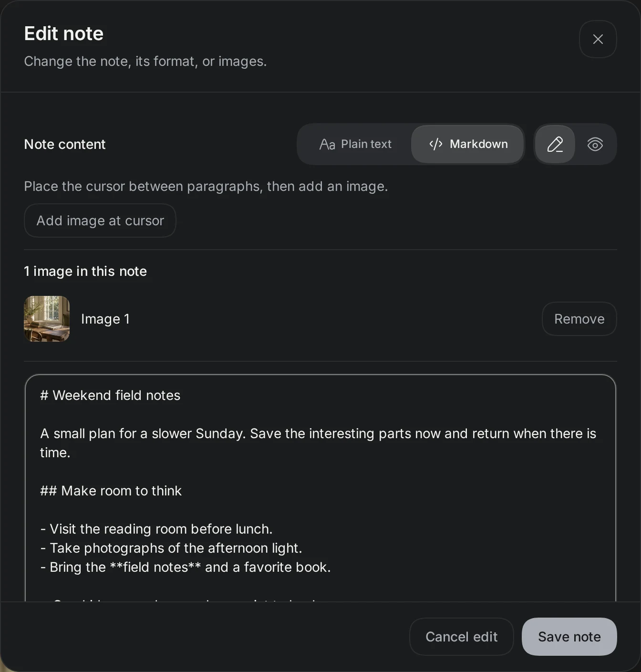Close the Edit note dialog with X
The height and width of the screenshot is (672, 641).
[598, 39]
